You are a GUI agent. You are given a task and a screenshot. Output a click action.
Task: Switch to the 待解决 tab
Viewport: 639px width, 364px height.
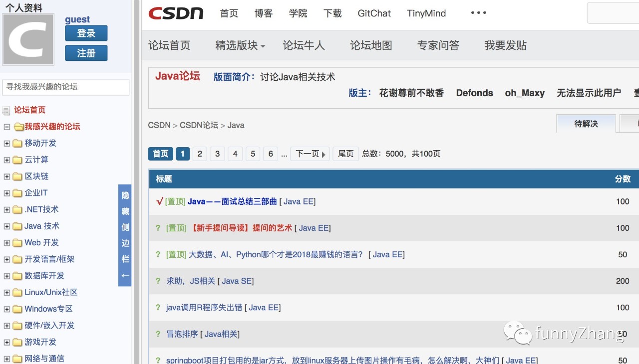(x=586, y=124)
